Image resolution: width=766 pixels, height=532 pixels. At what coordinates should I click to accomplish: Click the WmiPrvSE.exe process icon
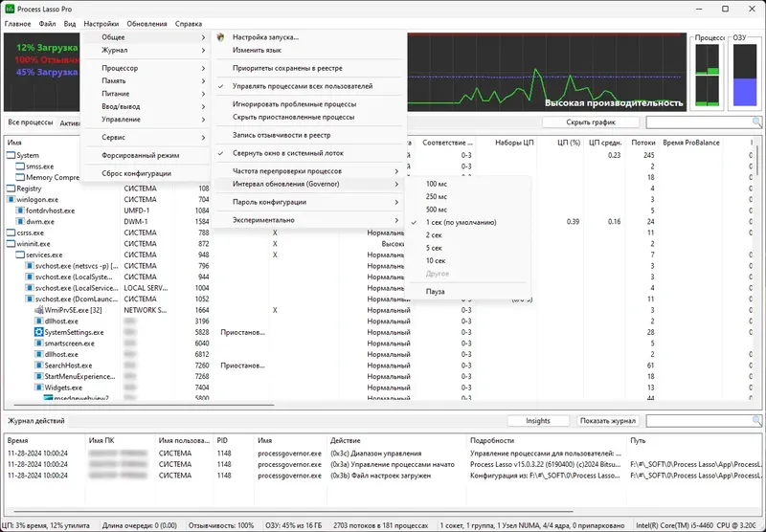pos(39,310)
